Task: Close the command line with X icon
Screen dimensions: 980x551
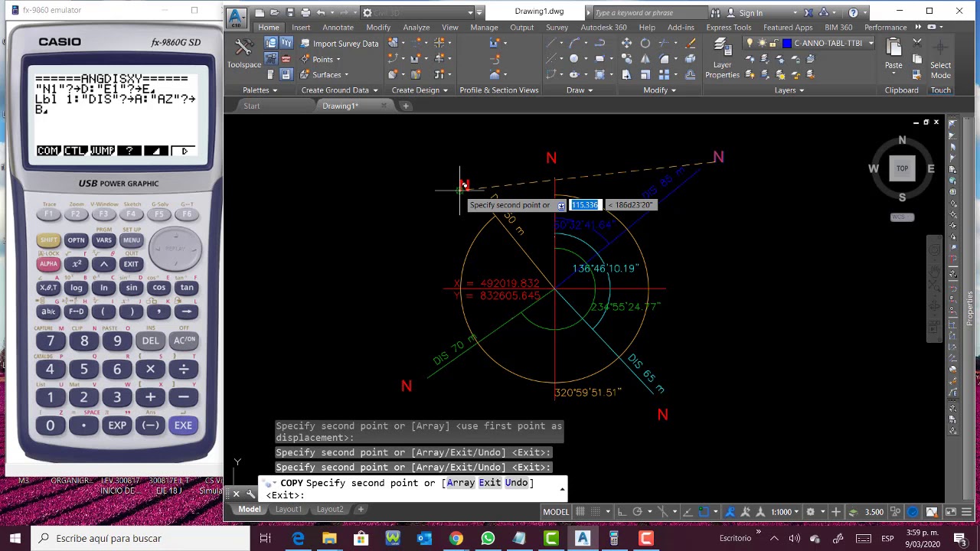Action: tap(236, 494)
